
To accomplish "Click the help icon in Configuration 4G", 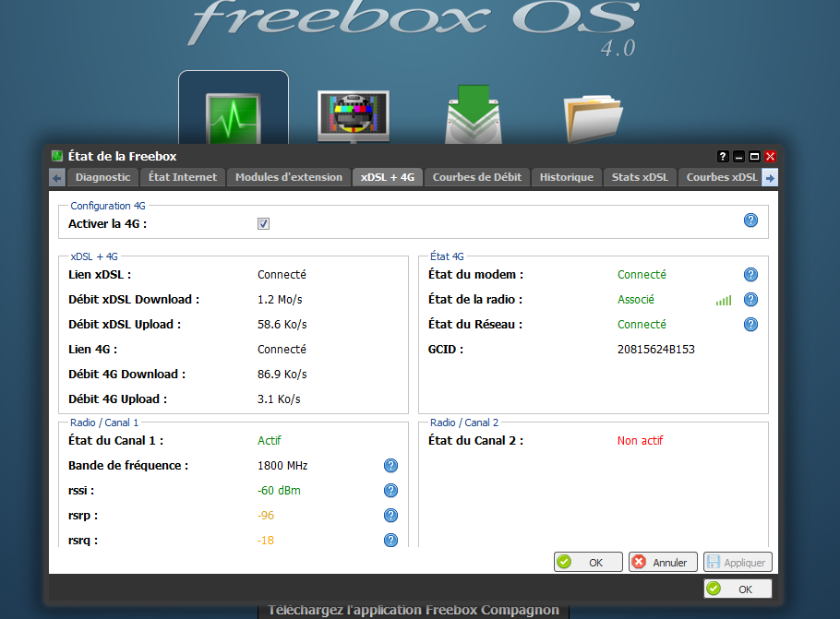I will 750,220.
